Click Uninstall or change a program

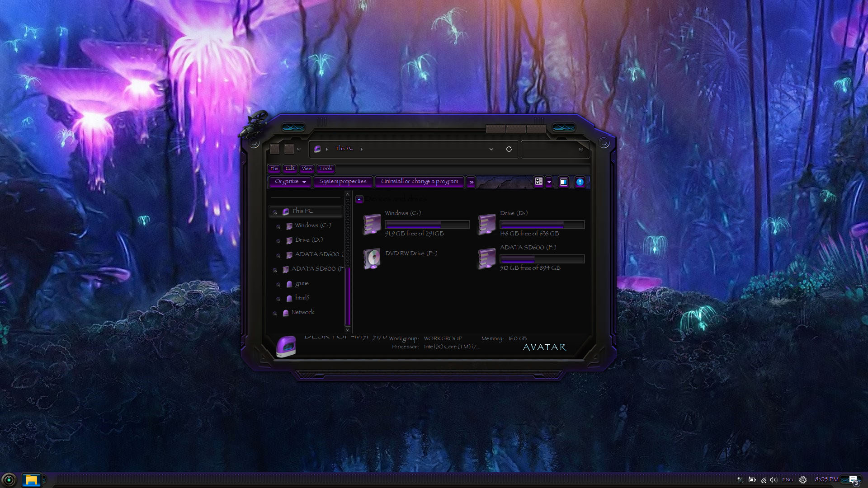pos(419,182)
